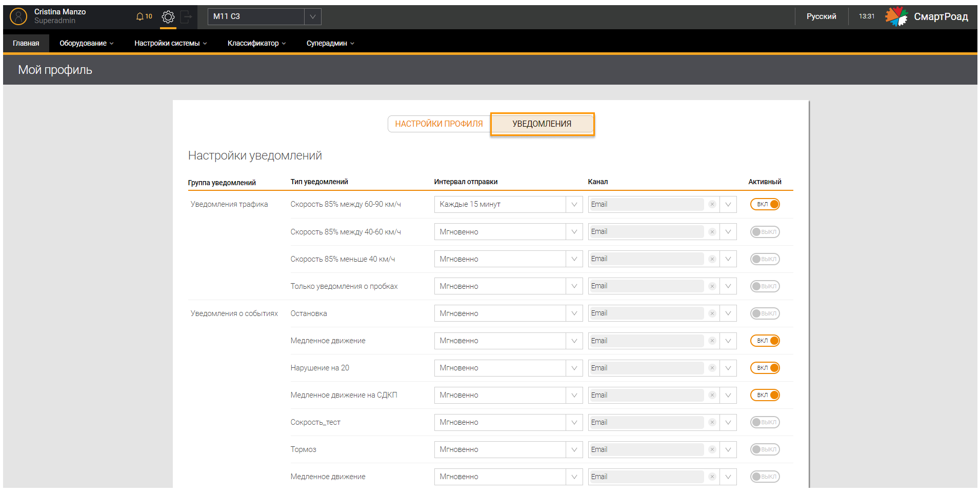
Task: Click the Уведомления трафика group label
Action: click(229, 204)
